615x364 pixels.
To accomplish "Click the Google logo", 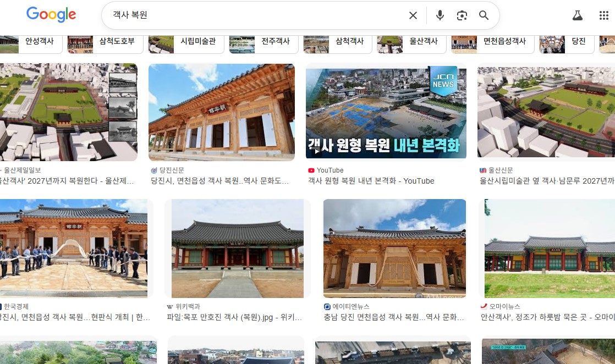I will coord(51,14).
